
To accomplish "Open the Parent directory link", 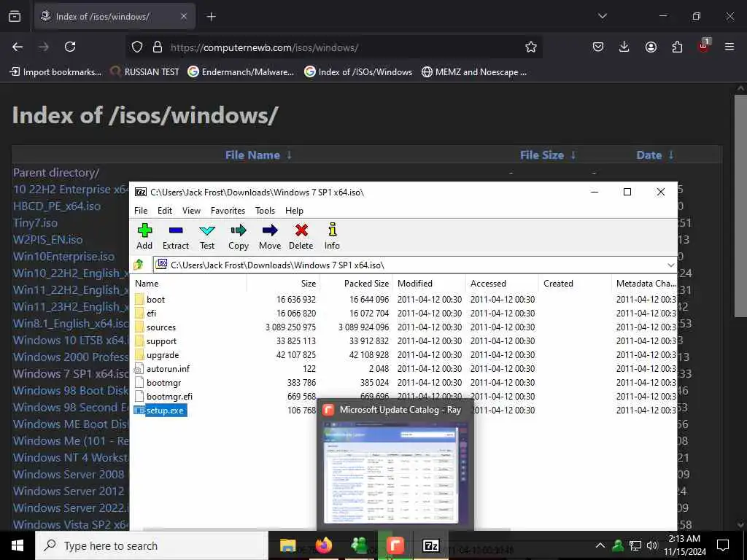I will pos(56,172).
